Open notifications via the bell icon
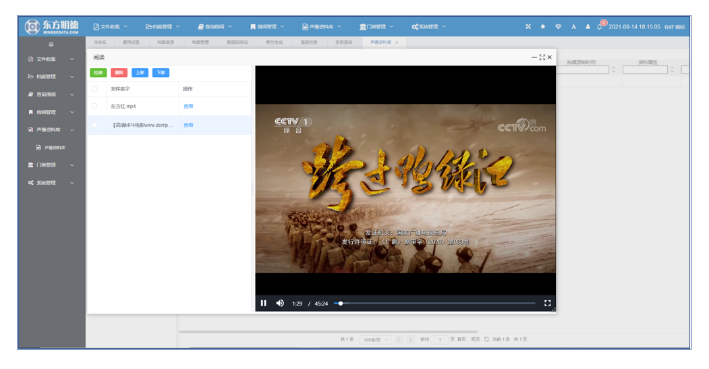The width and height of the screenshot is (709, 369). 600,27
